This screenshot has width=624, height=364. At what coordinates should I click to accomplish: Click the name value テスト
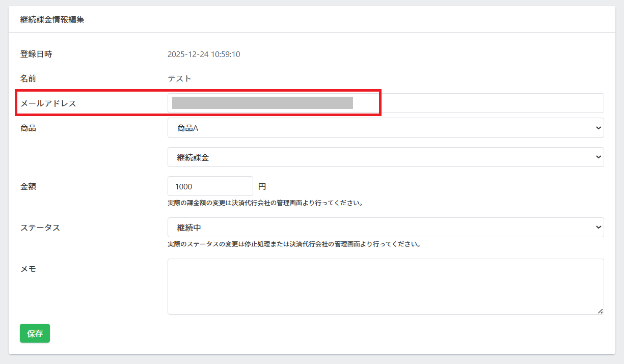pyautogui.click(x=179, y=79)
